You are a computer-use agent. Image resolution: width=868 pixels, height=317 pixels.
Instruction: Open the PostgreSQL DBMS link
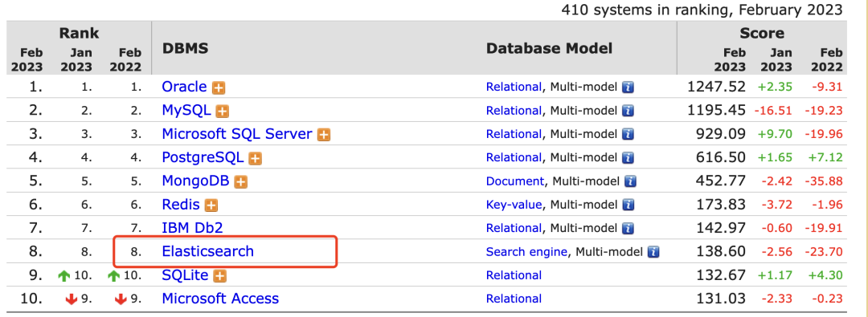pyautogui.click(x=203, y=157)
